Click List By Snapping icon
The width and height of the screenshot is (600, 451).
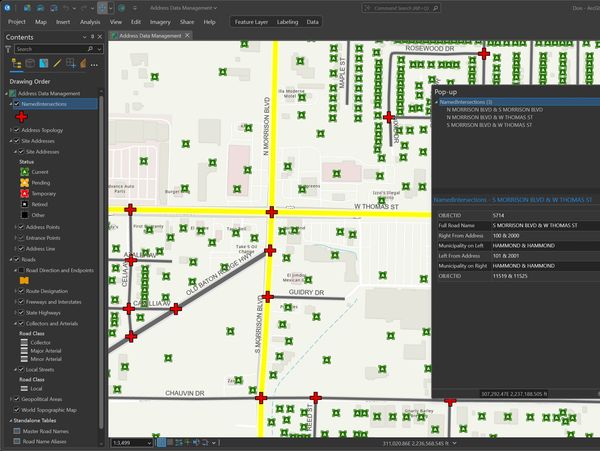pos(70,64)
